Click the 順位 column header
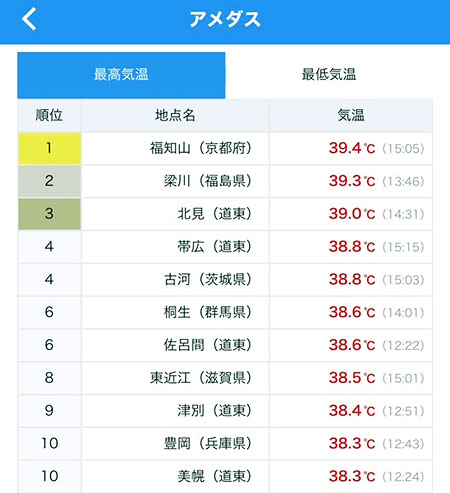The height and width of the screenshot is (493, 450). tap(49, 115)
